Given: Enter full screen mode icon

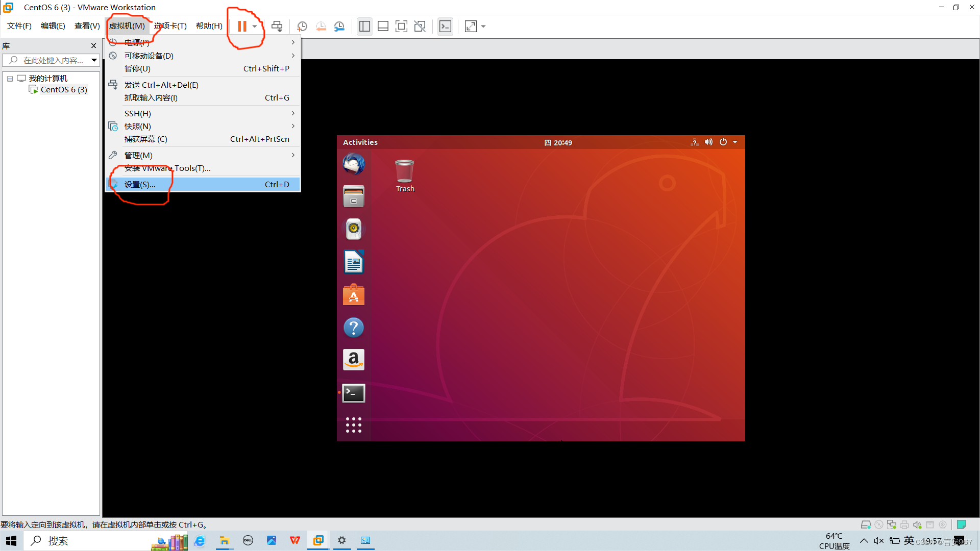Looking at the screenshot, I should coord(402,27).
